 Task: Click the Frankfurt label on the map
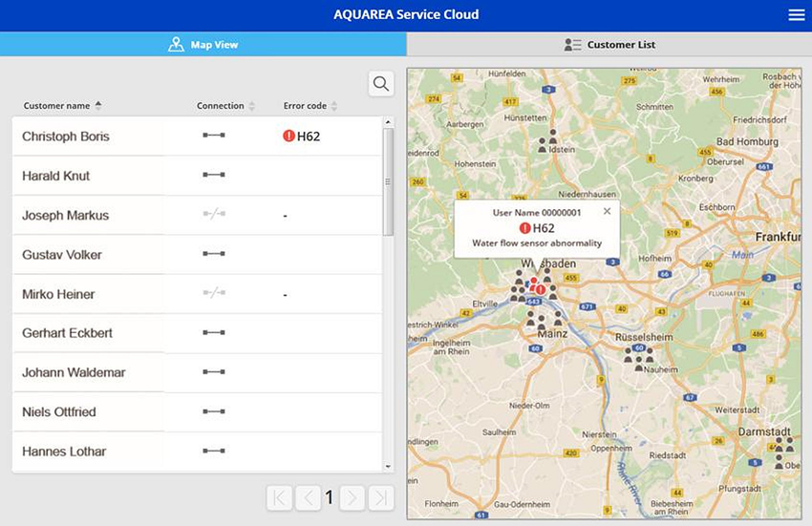pos(778,237)
